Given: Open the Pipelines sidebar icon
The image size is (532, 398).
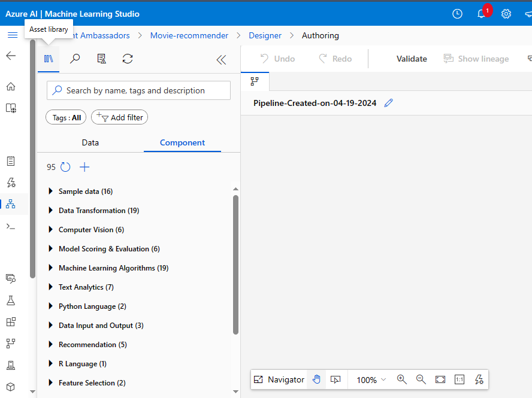Looking at the screenshot, I should click(x=11, y=344).
